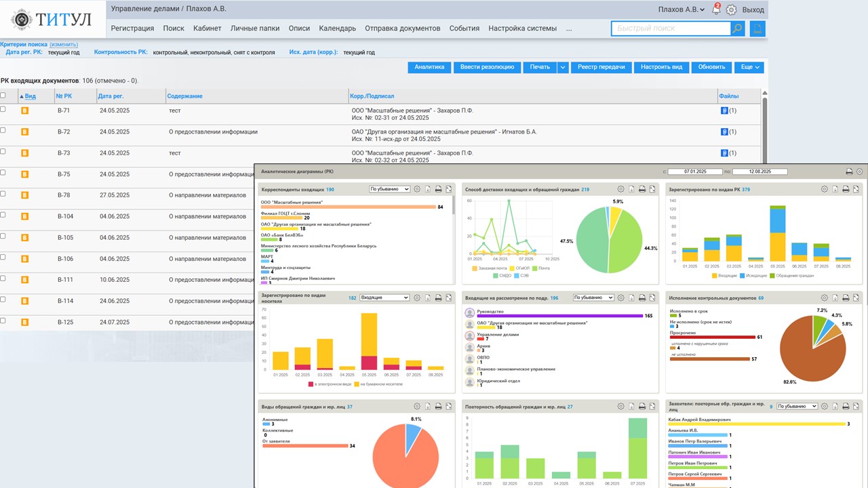The height and width of the screenshot is (488, 868).
Task: Open the notifications bell with badge
Action: click(x=716, y=10)
